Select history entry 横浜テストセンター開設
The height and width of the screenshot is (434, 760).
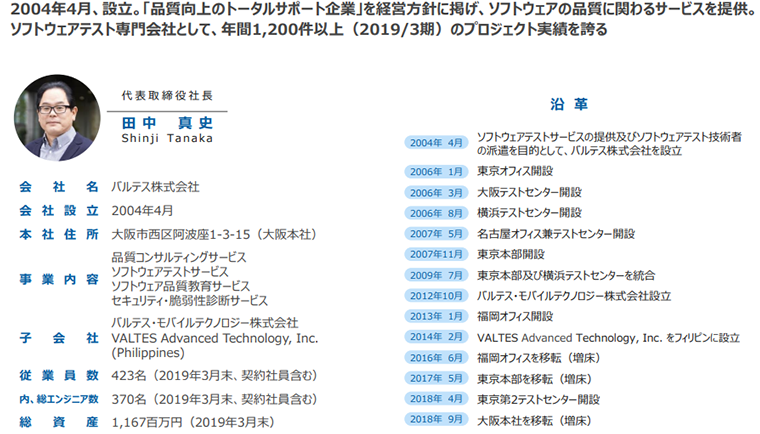(x=529, y=213)
